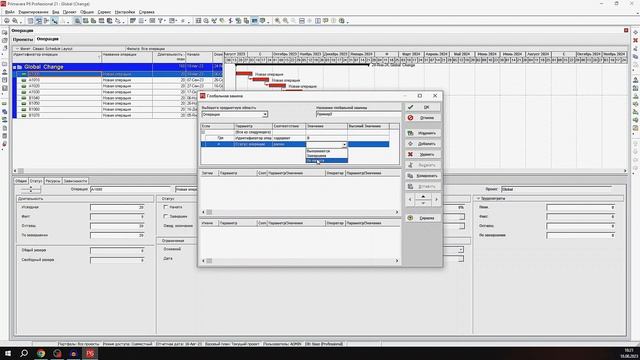Image resolution: width=640 pixels, height=360 pixels.
Task: Open Chrome from the taskbar
Action: pos(41,353)
